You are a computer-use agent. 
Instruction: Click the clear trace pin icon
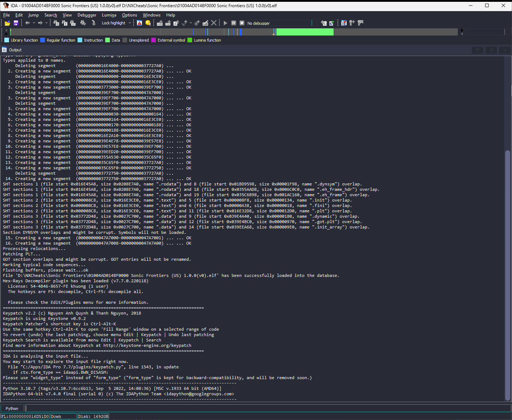[360, 23]
